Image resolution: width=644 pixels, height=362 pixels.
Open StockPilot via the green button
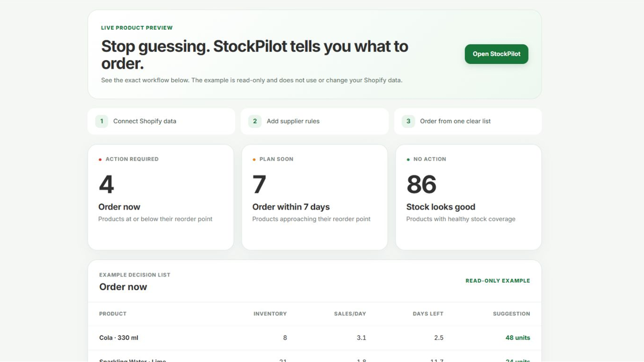(x=496, y=54)
